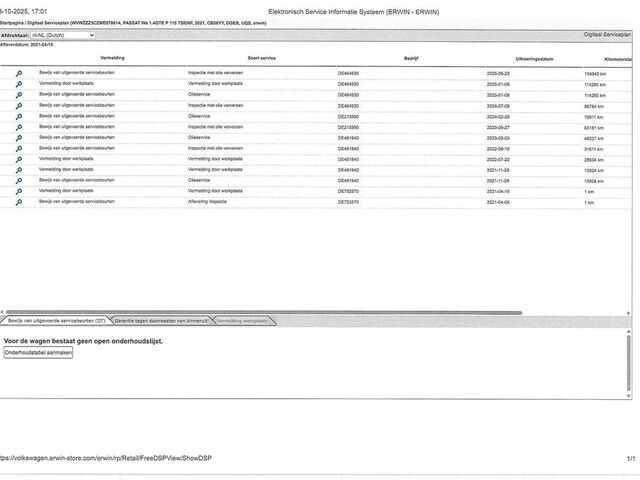
Task: Click magnifier icon for 2024-07-09 service row
Action: (x=18, y=105)
